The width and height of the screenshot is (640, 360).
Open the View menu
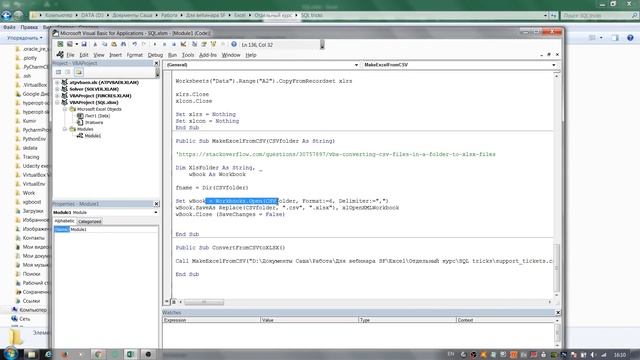(99, 55)
